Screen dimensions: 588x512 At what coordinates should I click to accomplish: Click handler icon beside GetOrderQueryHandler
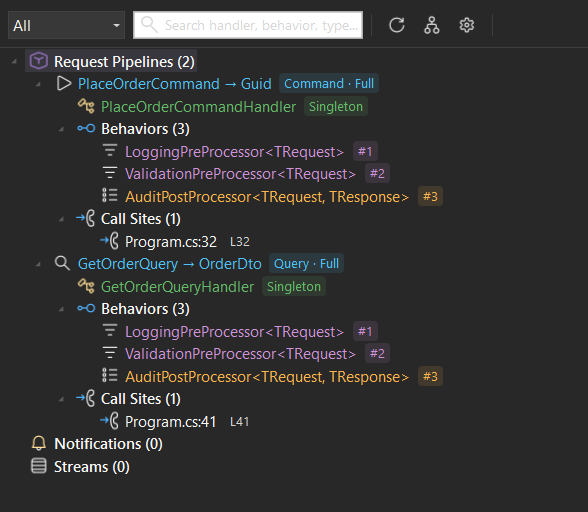point(86,286)
